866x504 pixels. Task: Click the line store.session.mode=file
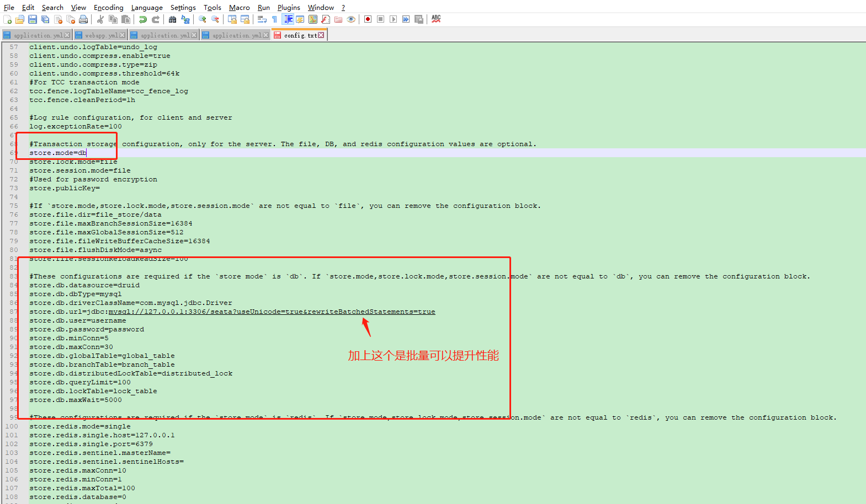tap(80, 170)
